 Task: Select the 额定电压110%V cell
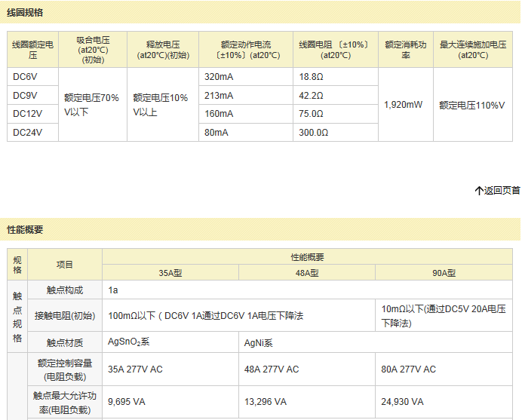472,105
